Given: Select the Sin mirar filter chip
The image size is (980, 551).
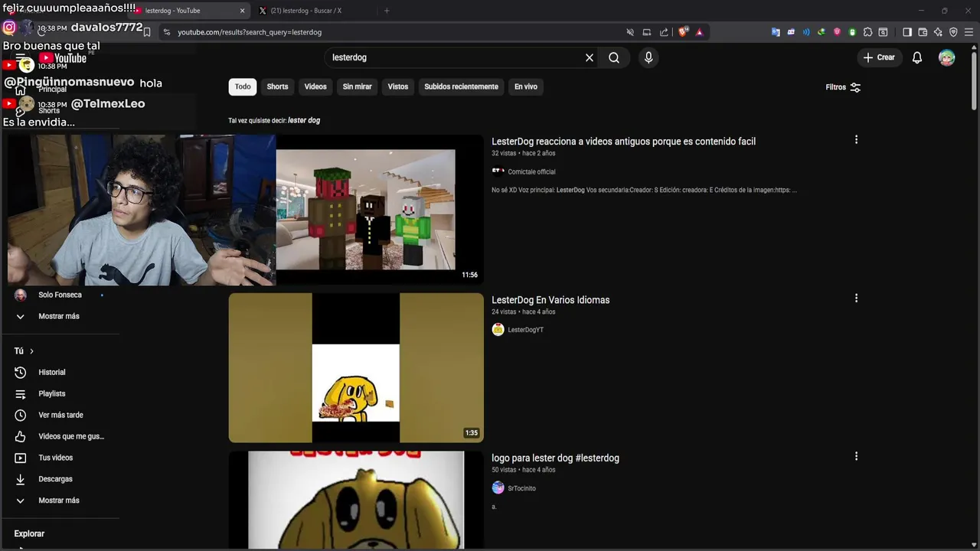Looking at the screenshot, I should click(x=357, y=86).
